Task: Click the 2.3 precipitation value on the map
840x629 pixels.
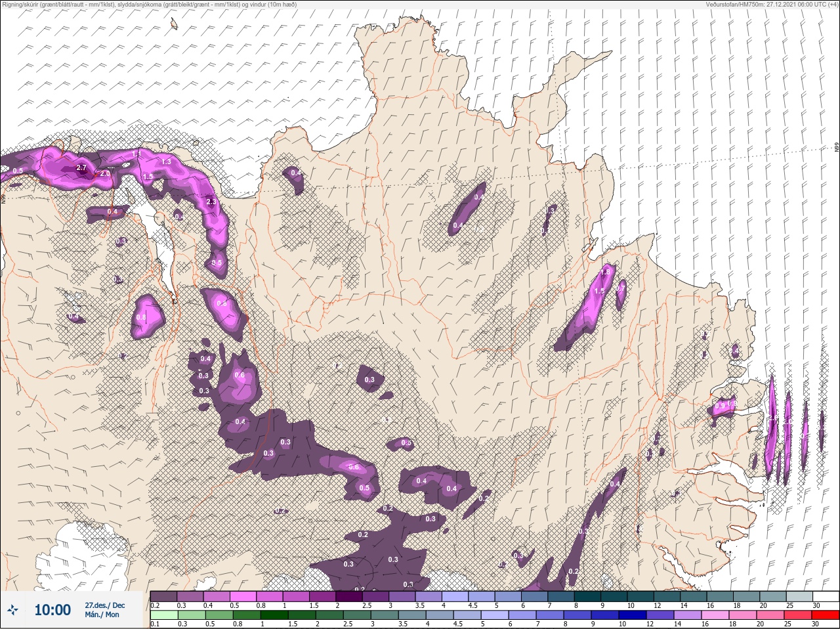Action: [211, 202]
